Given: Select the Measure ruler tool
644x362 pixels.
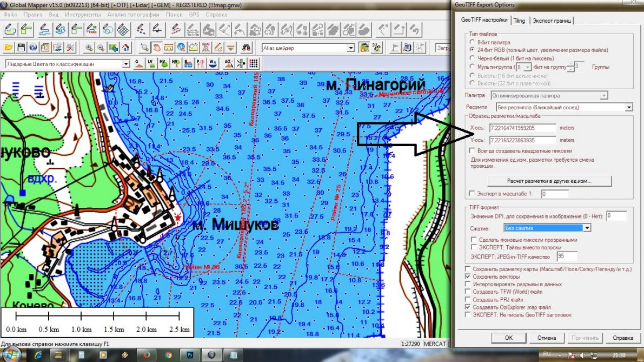Looking at the screenshot, I should click(168, 48).
